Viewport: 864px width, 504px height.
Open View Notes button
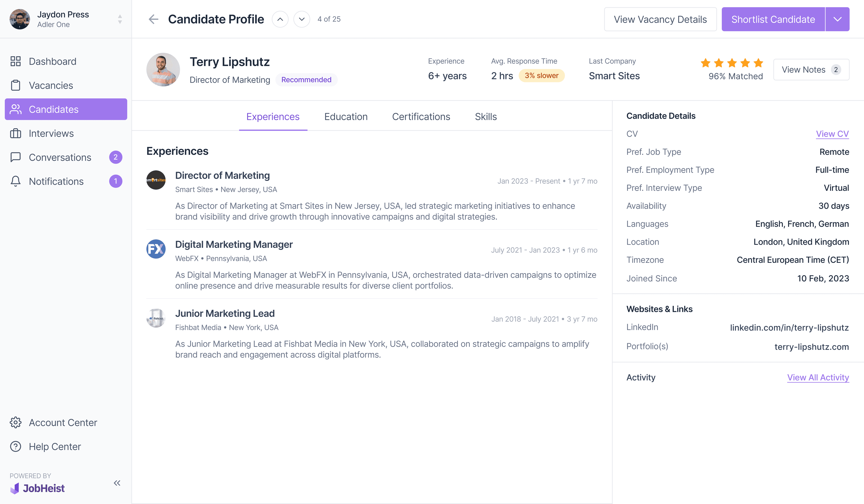(x=811, y=70)
